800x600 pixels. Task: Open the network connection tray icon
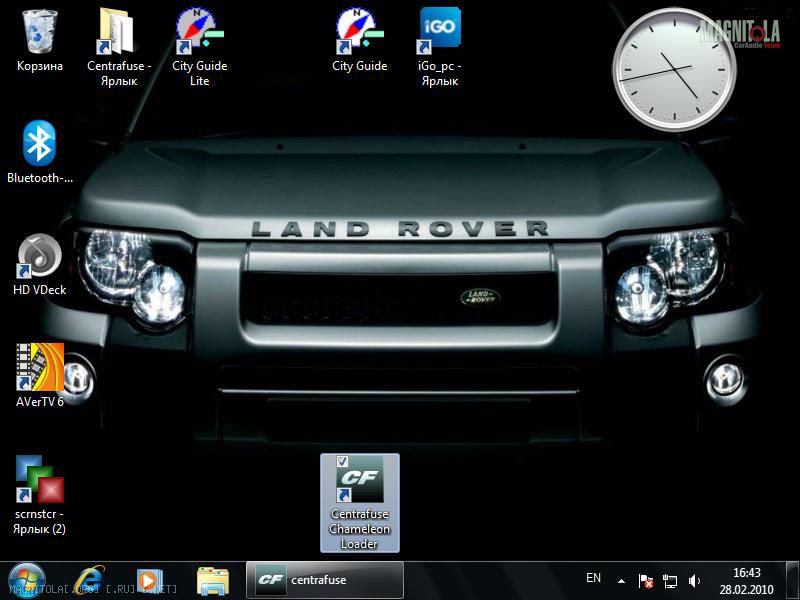coord(670,581)
